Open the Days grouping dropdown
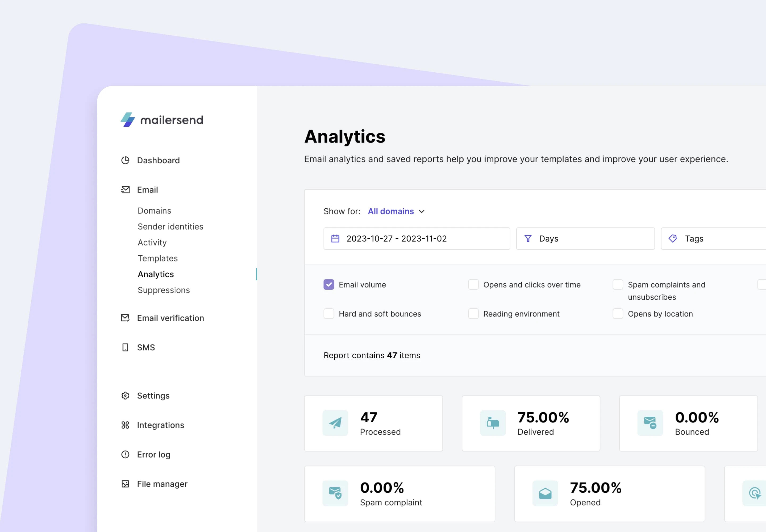 [585, 239]
